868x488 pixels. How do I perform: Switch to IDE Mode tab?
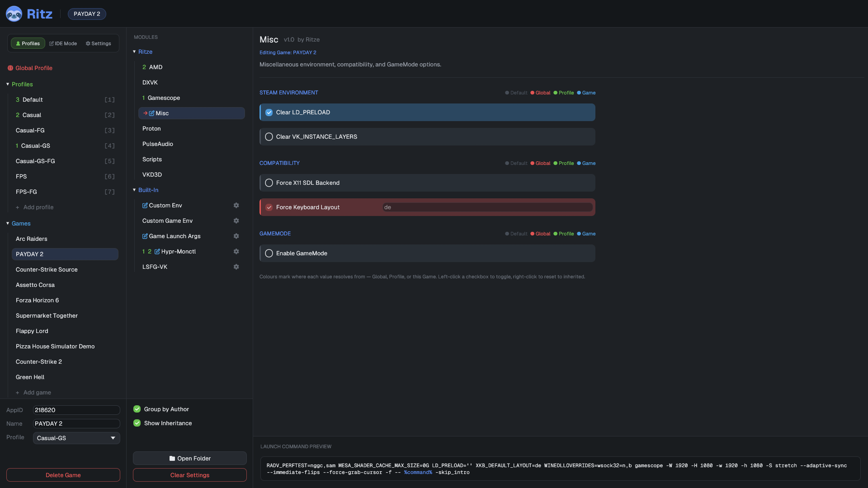pyautogui.click(x=63, y=43)
